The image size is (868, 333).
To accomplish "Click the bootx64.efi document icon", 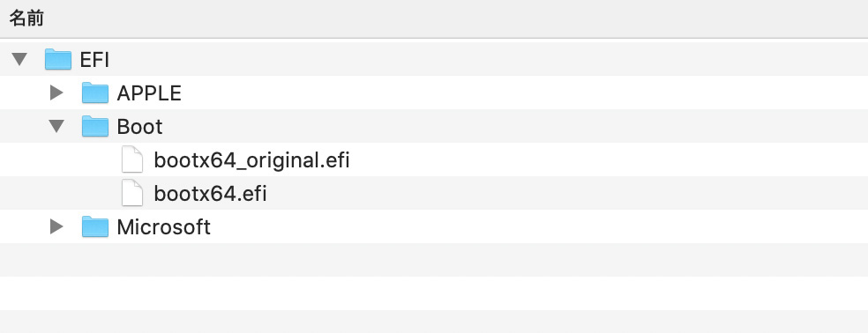I will click(131, 193).
